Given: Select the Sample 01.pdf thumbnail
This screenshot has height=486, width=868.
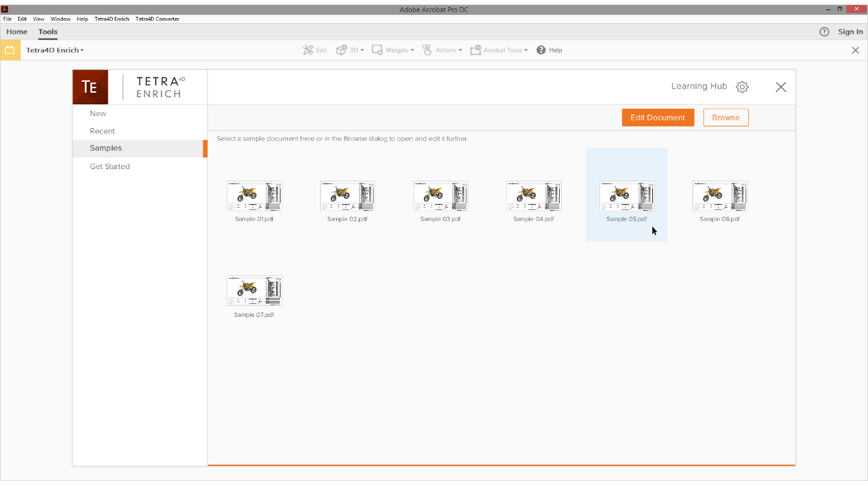Looking at the screenshot, I should pos(255,196).
